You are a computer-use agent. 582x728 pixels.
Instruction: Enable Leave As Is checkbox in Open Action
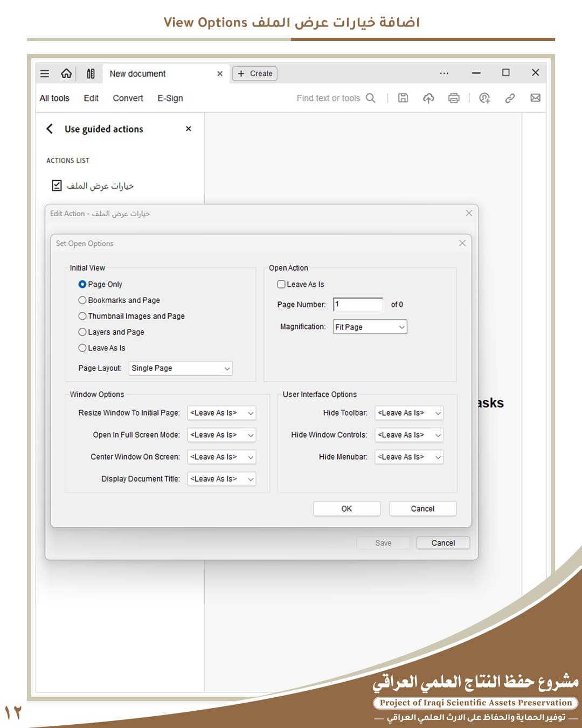(281, 284)
